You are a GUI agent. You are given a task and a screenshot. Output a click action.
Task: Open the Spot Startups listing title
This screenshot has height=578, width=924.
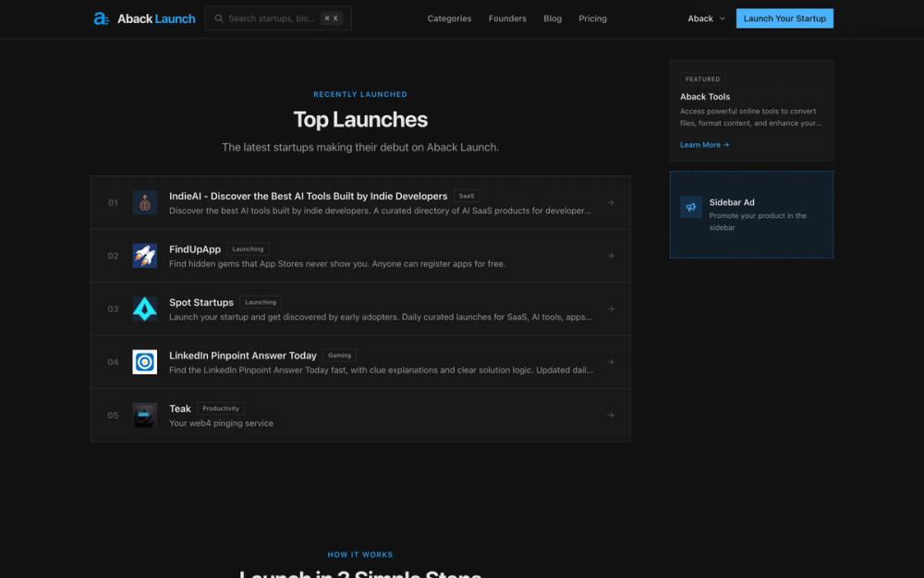[x=201, y=302]
